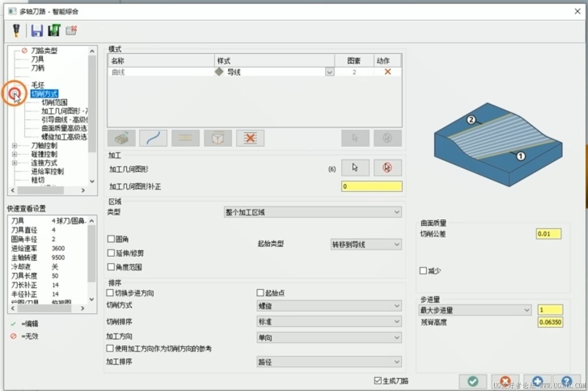
Task: Click the 曲线 name cell in the mode table
Action: pos(161,72)
